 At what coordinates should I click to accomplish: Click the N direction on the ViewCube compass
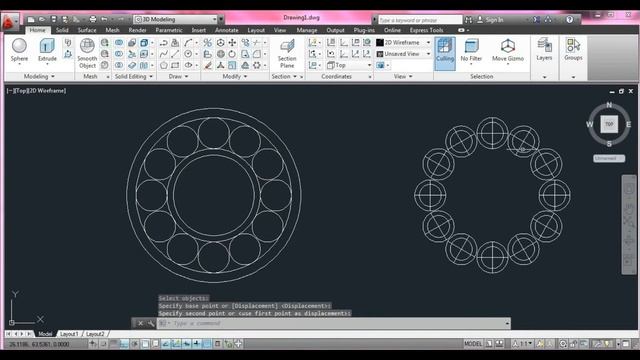(609, 105)
